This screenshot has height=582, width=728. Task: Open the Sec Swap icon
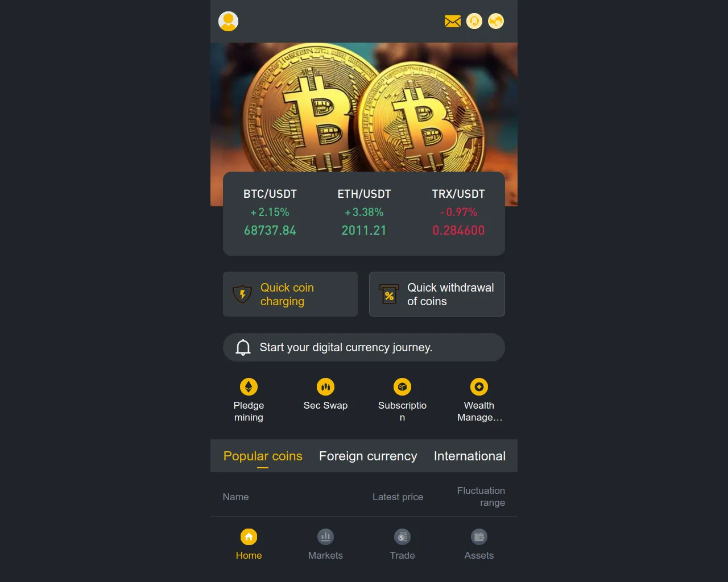coord(325,387)
